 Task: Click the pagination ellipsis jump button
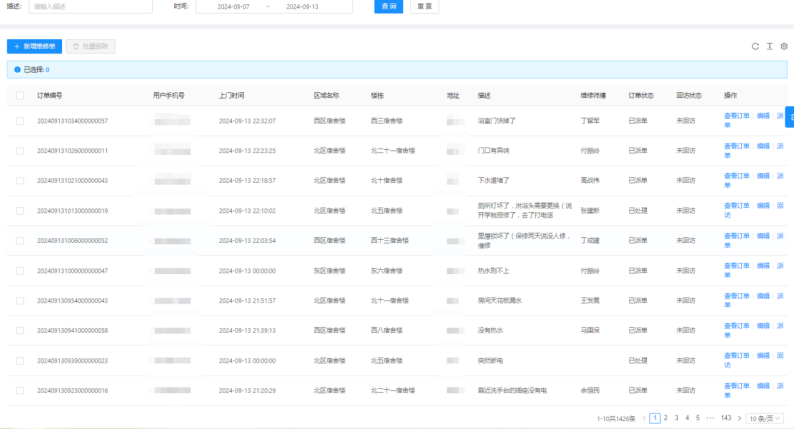click(x=710, y=418)
